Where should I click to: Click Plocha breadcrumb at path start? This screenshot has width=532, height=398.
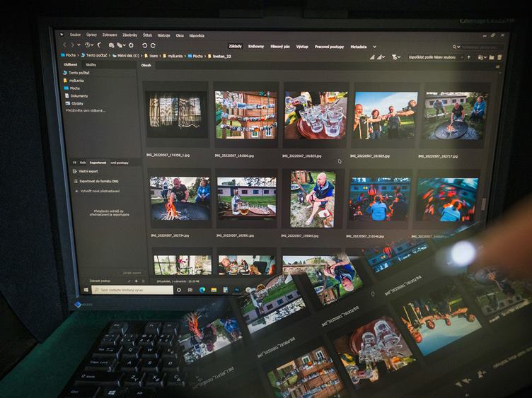pyautogui.click(x=68, y=55)
